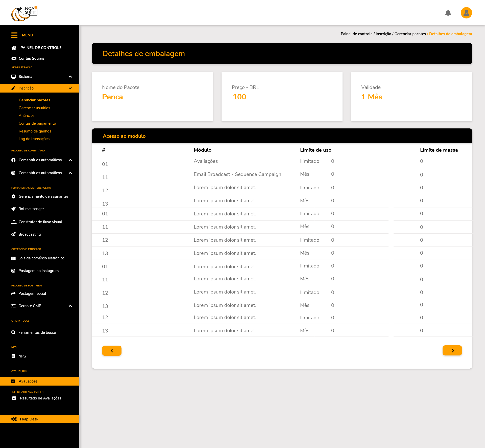Click the Bot messenger rocket icon

pyautogui.click(x=14, y=209)
